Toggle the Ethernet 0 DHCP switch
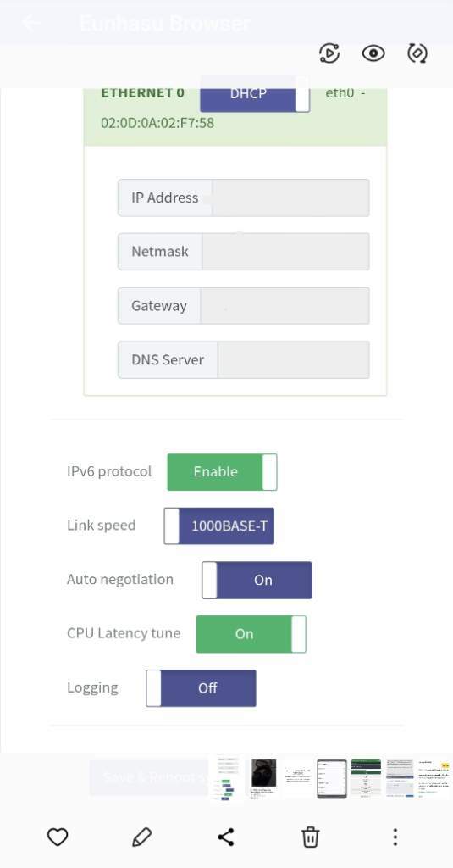 coord(255,93)
